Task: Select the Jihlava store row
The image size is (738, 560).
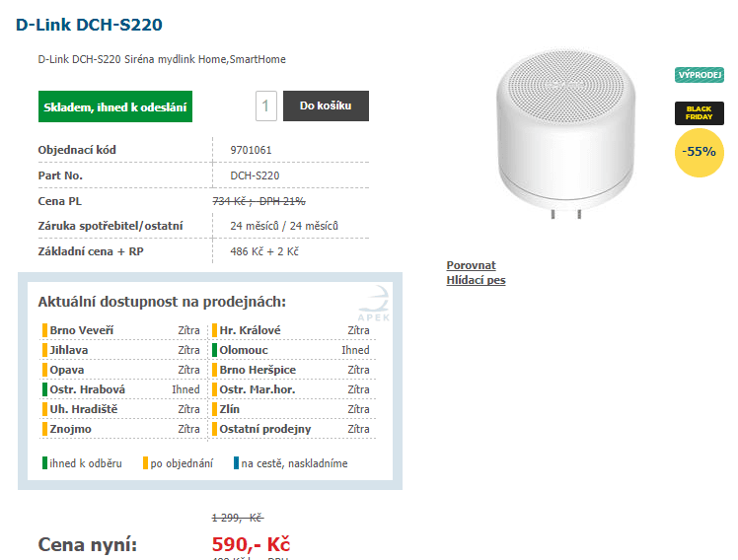Action: click(121, 350)
